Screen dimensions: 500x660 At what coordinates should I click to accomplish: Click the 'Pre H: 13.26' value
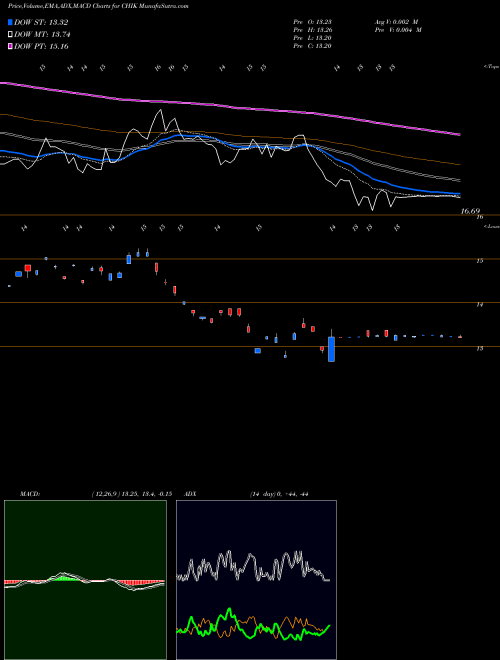tap(312, 30)
